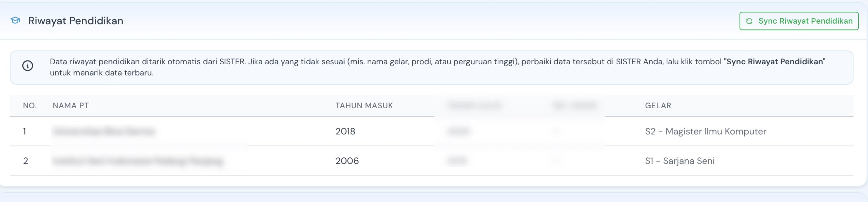Viewport: 868px width, 202px height.
Task: Click the GELAR column header
Action: [x=658, y=106]
